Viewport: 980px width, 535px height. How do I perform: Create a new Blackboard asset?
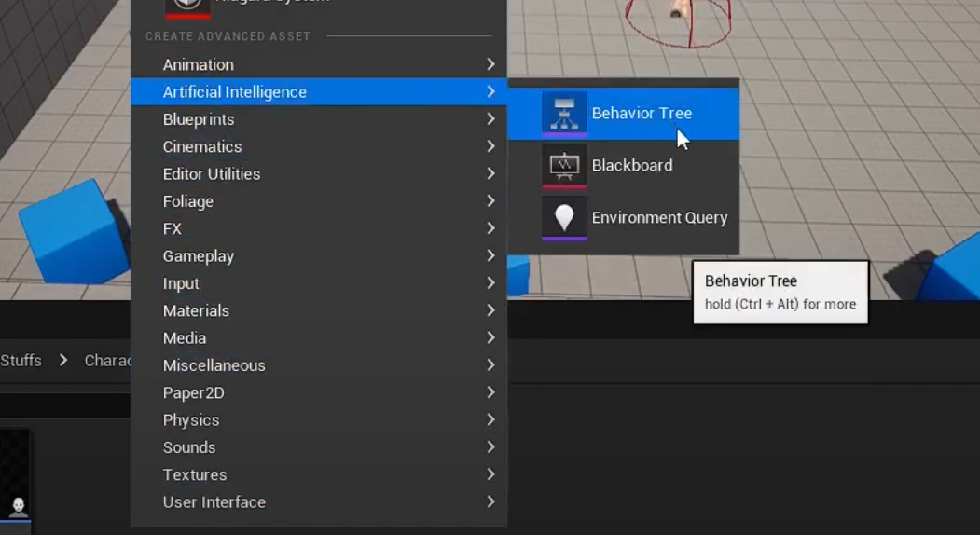pyautogui.click(x=624, y=166)
